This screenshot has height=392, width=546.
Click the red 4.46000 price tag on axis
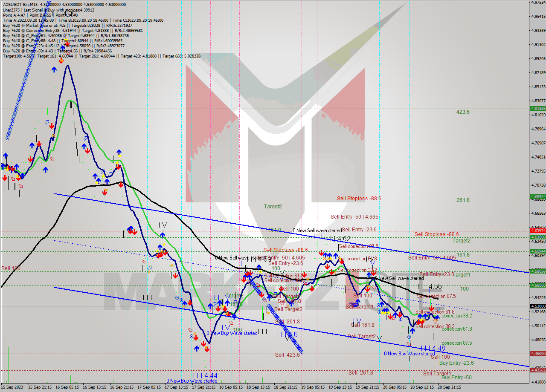click(538, 353)
